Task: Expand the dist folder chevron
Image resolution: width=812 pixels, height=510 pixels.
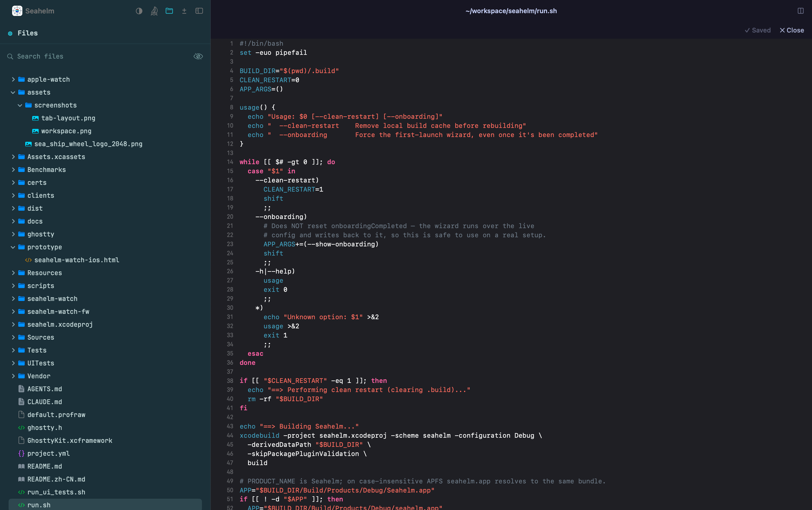Action: point(13,209)
